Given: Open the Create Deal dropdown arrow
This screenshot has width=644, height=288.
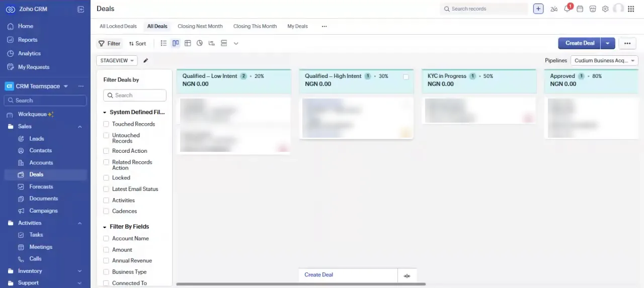Looking at the screenshot, I should click(608, 43).
